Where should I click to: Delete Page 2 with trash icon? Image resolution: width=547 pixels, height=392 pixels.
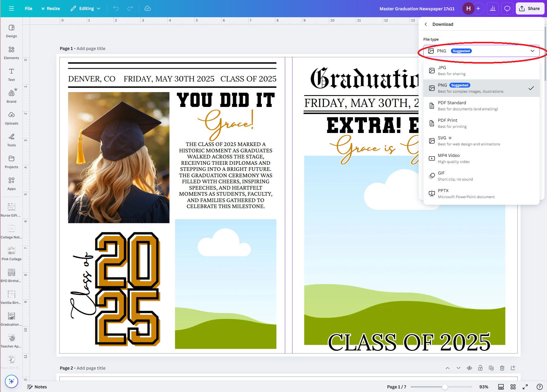click(502, 368)
